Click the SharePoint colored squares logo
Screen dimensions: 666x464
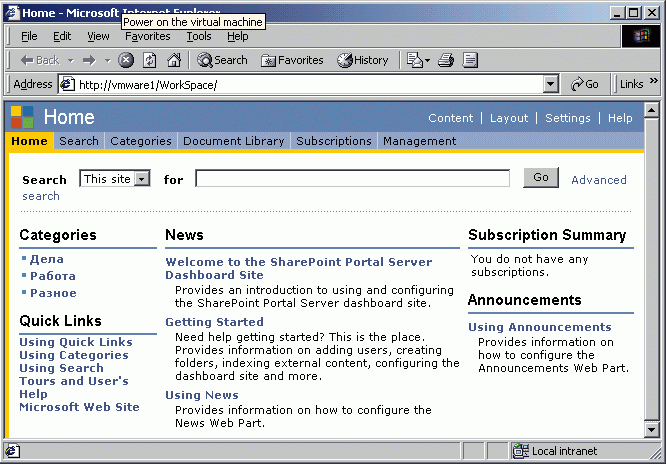(22, 117)
